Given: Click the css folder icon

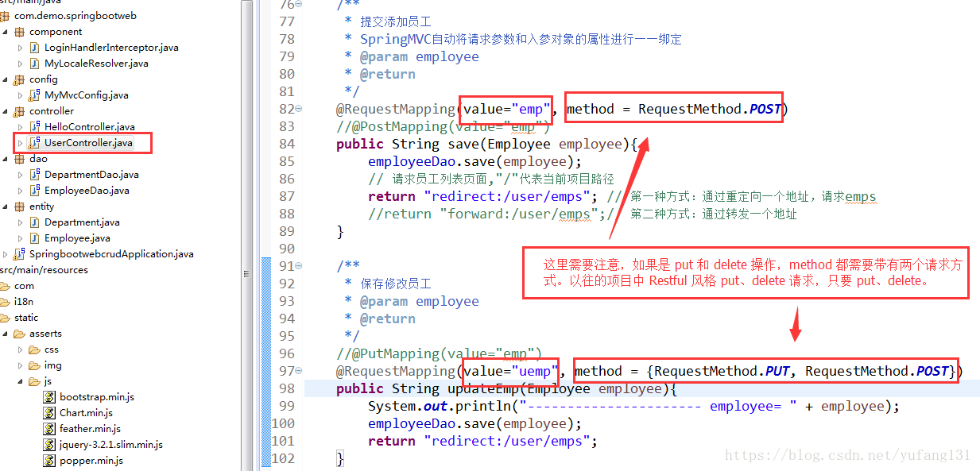Looking at the screenshot, I should [x=34, y=349].
